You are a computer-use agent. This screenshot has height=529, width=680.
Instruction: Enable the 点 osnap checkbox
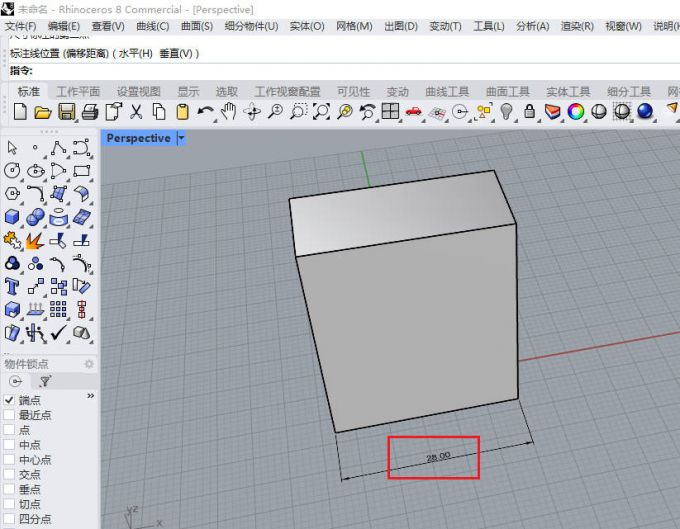(9, 430)
